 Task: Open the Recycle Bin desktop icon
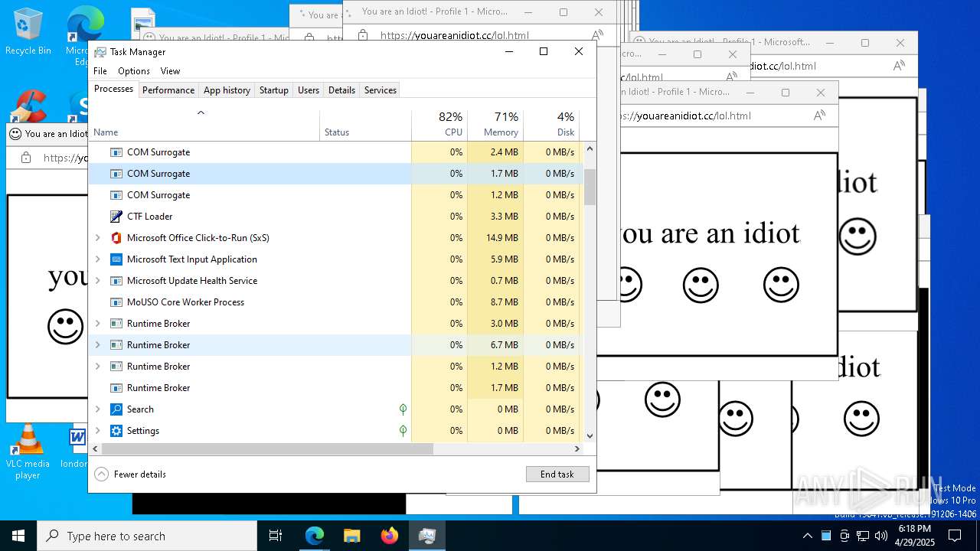coord(28,32)
